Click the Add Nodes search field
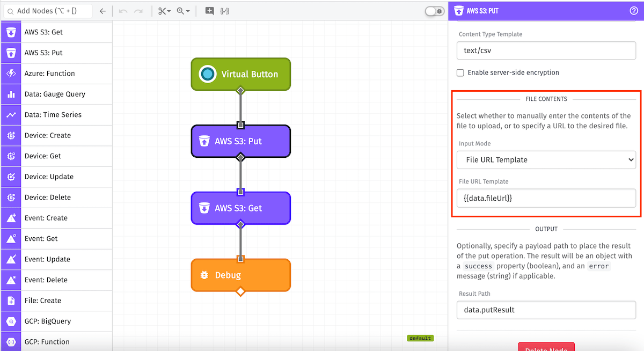644x351 pixels. click(x=48, y=11)
